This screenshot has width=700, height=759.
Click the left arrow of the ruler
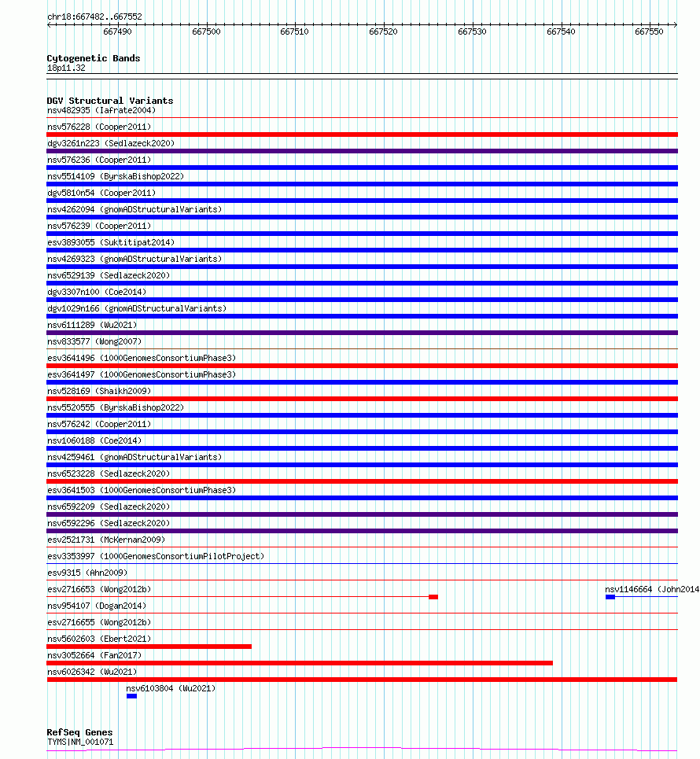[50, 24]
